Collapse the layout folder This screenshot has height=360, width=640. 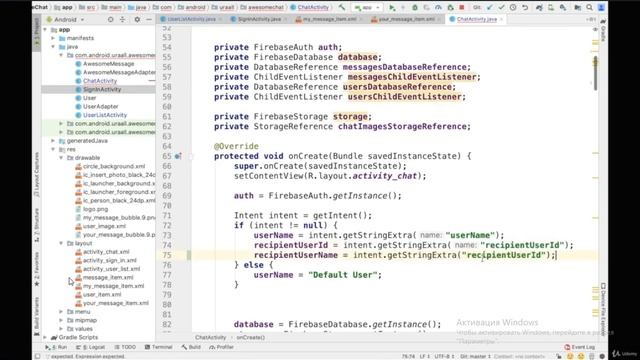click(61, 243)
